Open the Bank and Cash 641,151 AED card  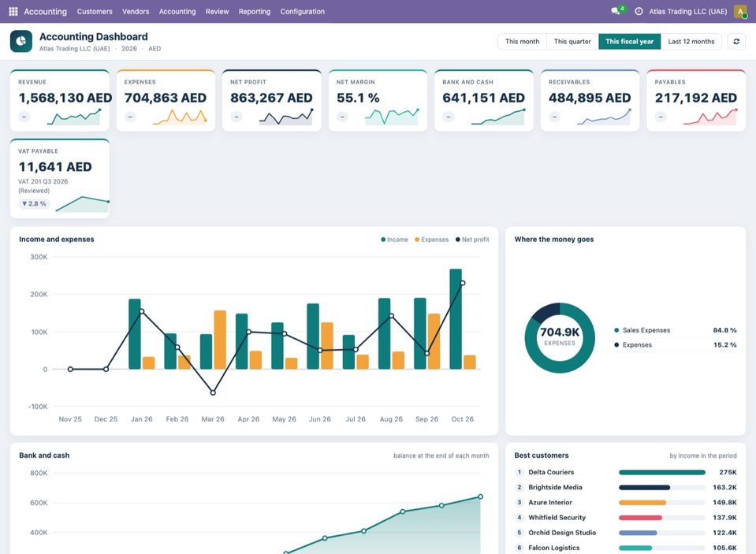(x=484, y=100)
